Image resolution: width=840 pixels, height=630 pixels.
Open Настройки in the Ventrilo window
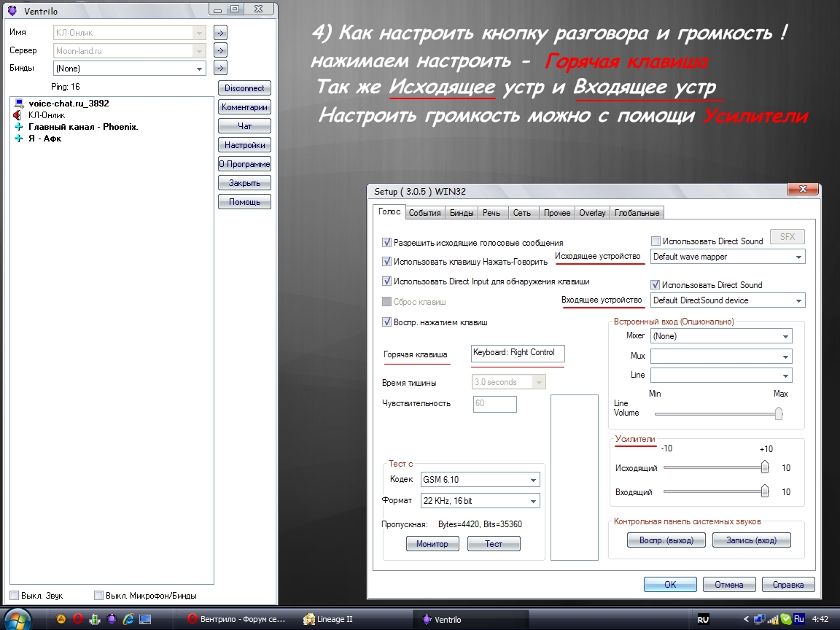[244, 144]
